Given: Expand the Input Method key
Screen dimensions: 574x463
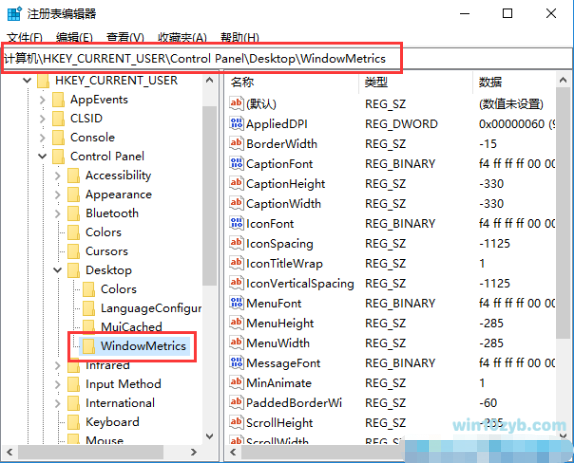Looking at the screenshot, I should (57, 384).
